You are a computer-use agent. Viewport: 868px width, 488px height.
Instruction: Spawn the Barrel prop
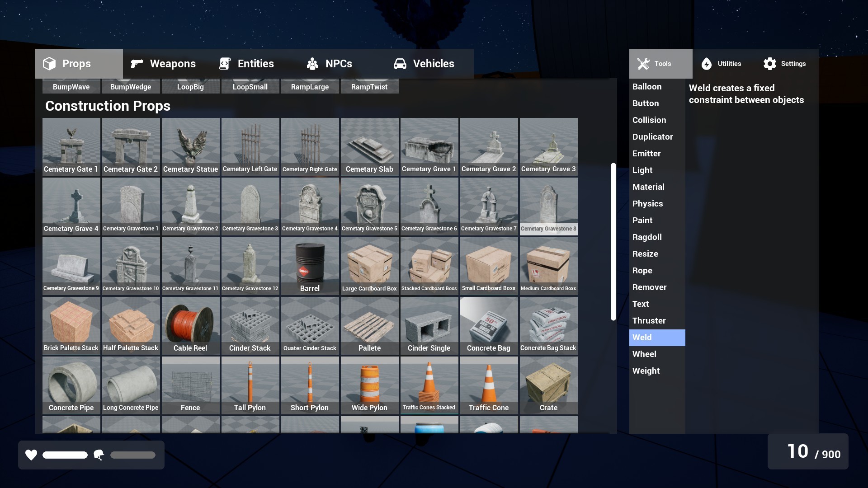tap(310, 265)
